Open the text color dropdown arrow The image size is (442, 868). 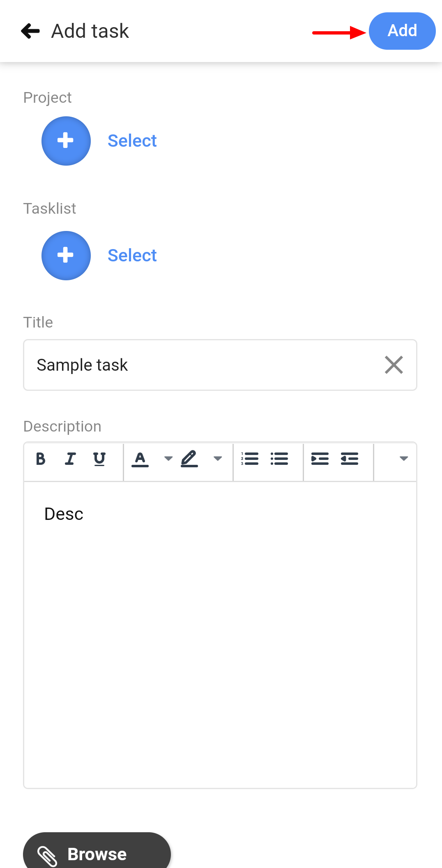click(x=168, y=459)
